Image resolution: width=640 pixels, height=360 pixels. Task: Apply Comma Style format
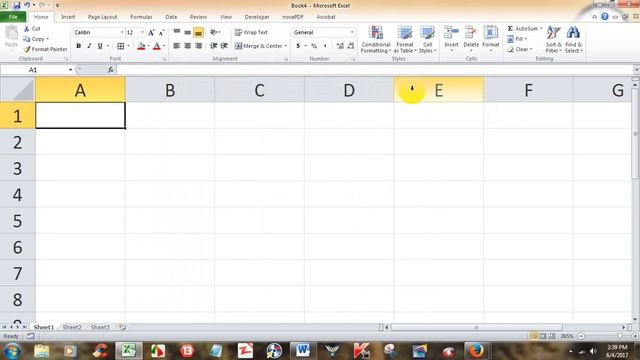click(x=325, y=46)
